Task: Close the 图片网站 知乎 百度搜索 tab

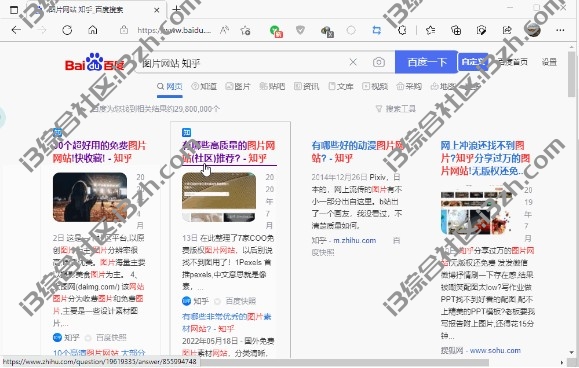Action: (157, 10)
